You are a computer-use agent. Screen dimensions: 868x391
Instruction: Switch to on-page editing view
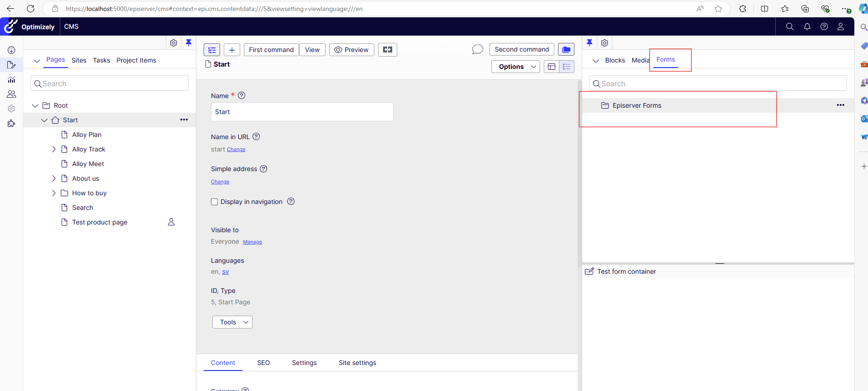point(552,67)
